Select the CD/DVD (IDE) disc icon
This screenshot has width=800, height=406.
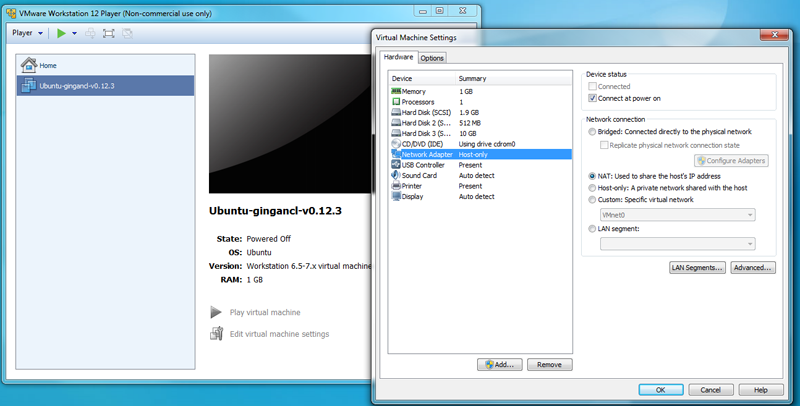coord(396,144)
